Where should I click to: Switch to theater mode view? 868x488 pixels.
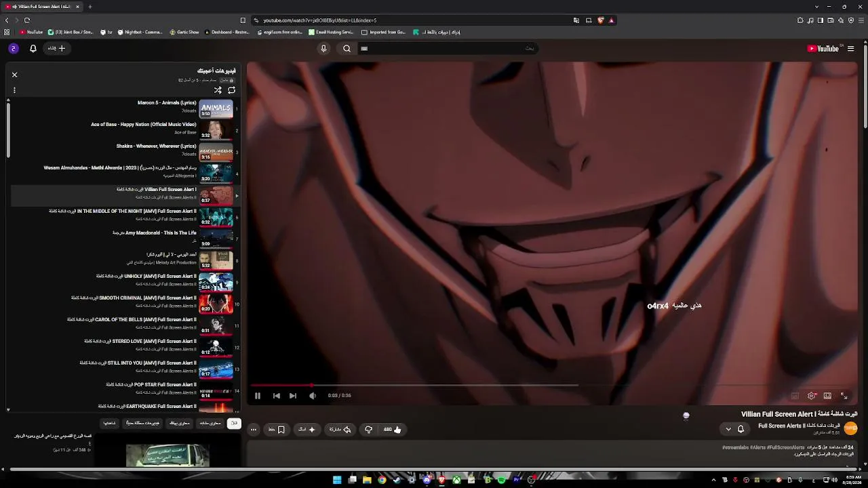point(828,396)
